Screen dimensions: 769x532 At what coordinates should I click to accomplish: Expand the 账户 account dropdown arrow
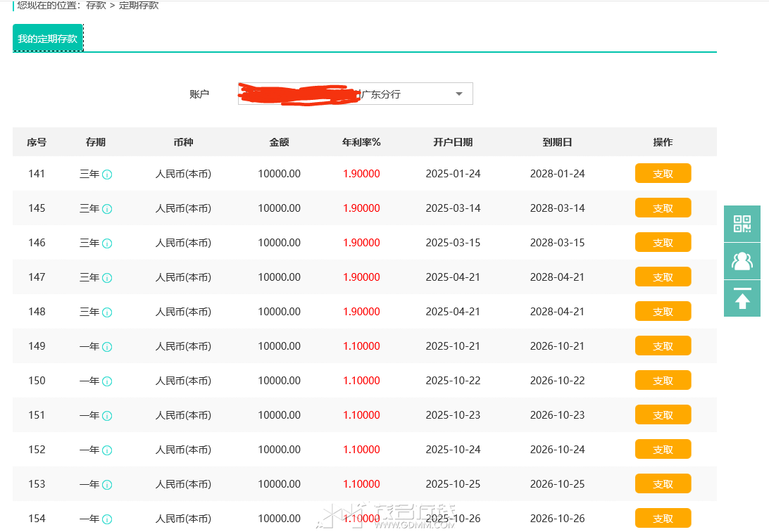click(459, 94)
